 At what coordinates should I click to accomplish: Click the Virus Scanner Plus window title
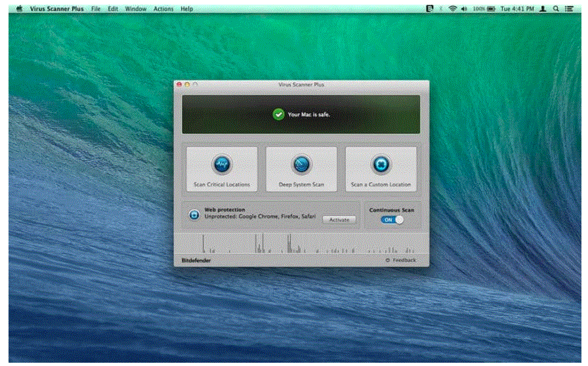pos(301,85)
